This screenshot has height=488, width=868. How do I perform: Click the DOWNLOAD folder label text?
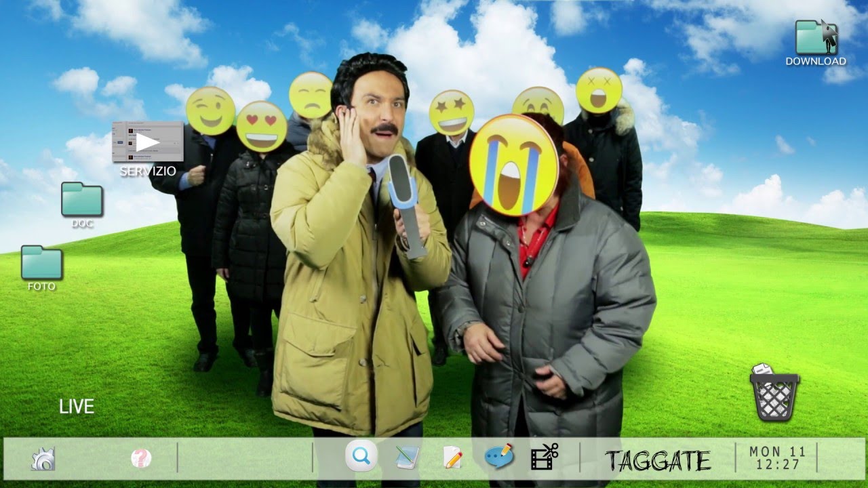point(816,61)
